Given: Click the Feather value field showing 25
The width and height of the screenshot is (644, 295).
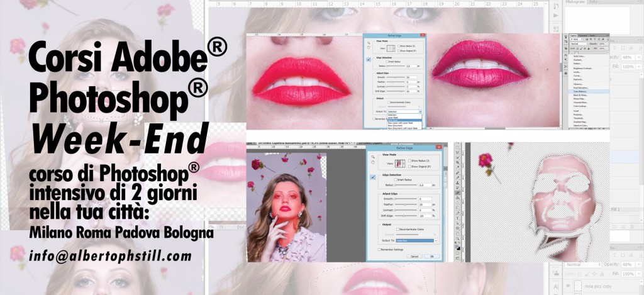Looking at the screenshot, I should click(425, 204).
